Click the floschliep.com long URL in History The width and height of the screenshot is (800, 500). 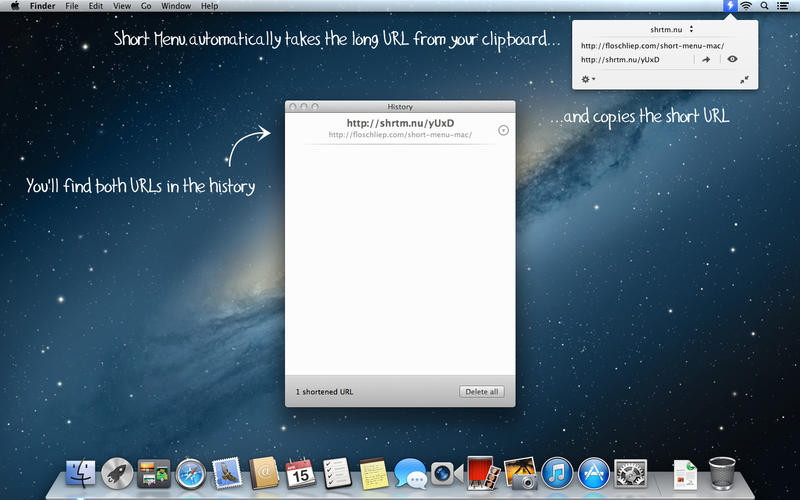click(400, 135)
